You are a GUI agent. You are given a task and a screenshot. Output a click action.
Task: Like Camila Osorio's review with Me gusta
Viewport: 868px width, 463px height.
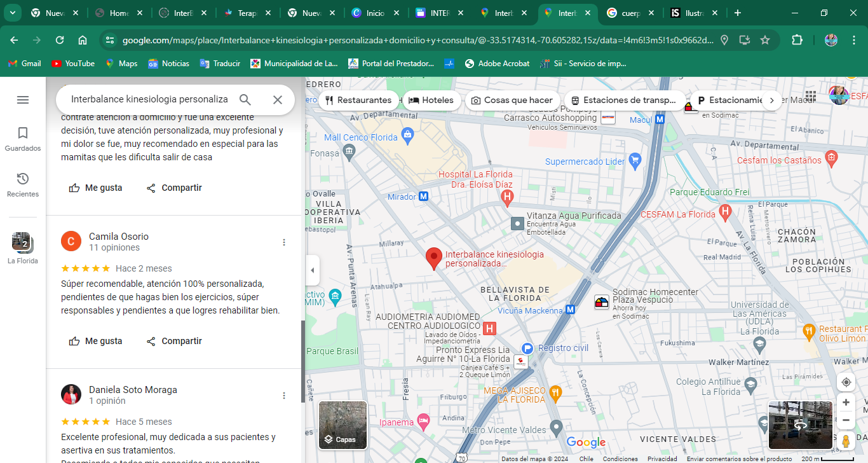pos(95,341)
